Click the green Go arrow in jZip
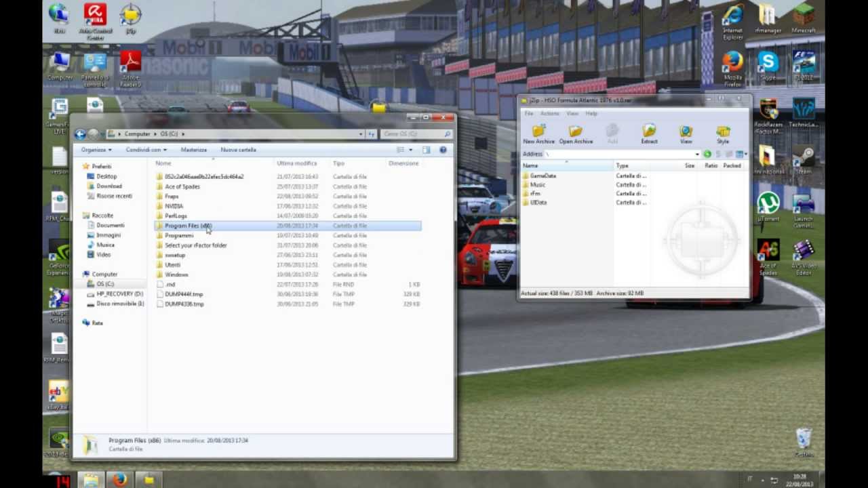This screenshot has width=868, height=488. click(707, 155)
